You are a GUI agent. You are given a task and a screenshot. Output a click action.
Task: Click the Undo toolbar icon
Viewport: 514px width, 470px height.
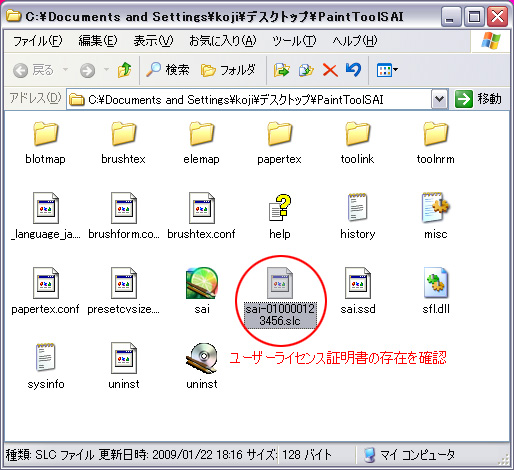[x=353, y=70]
